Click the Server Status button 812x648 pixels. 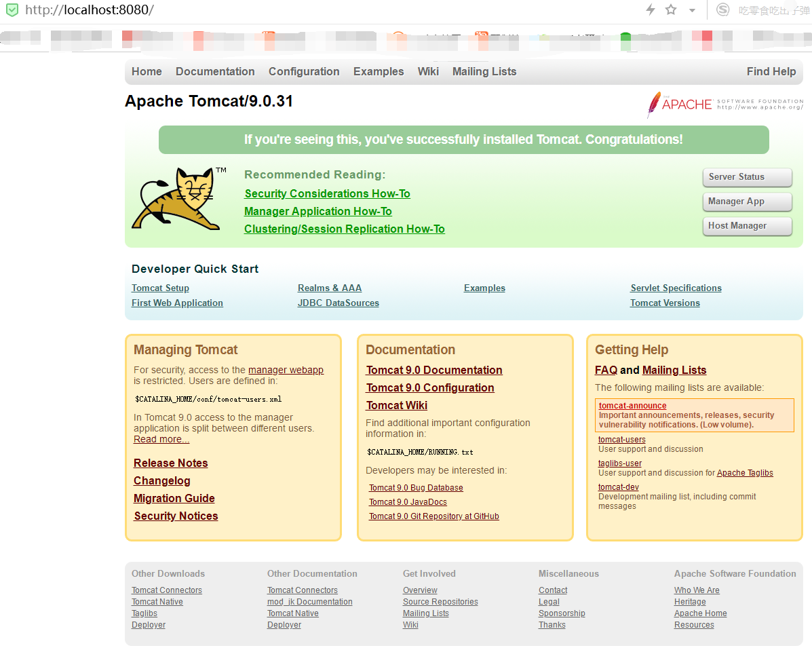click(748, 177)
